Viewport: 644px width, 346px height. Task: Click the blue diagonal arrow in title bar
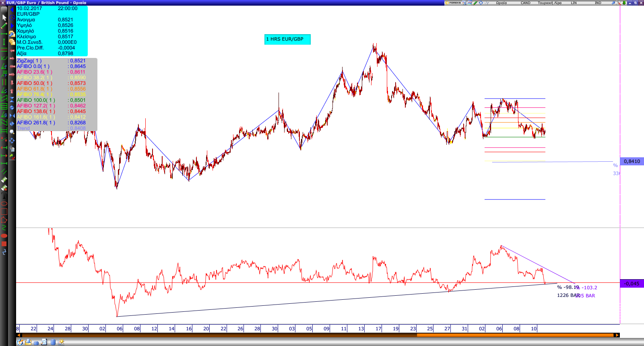613,3
